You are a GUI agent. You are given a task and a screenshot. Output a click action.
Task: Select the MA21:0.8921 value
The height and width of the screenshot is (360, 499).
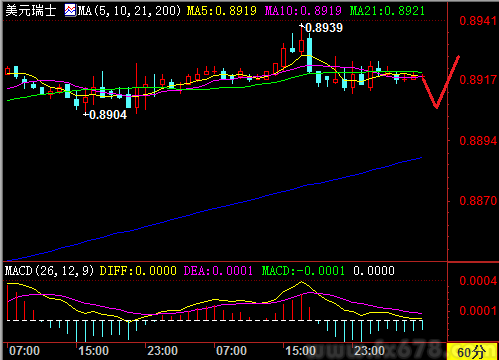[x=387, y=11]
